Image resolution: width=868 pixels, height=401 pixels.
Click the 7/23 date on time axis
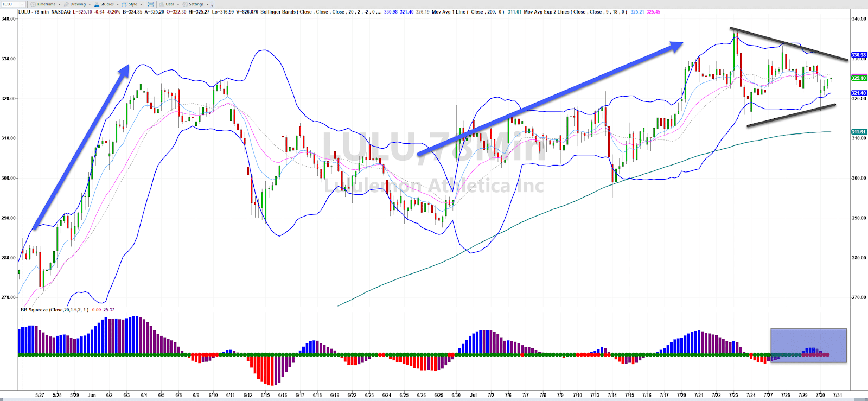[734, 395]
